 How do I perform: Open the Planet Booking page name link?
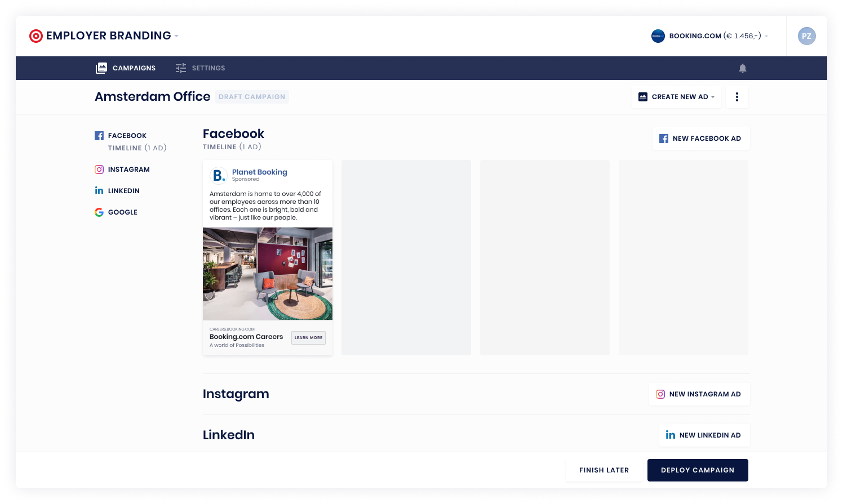(260, 172)
